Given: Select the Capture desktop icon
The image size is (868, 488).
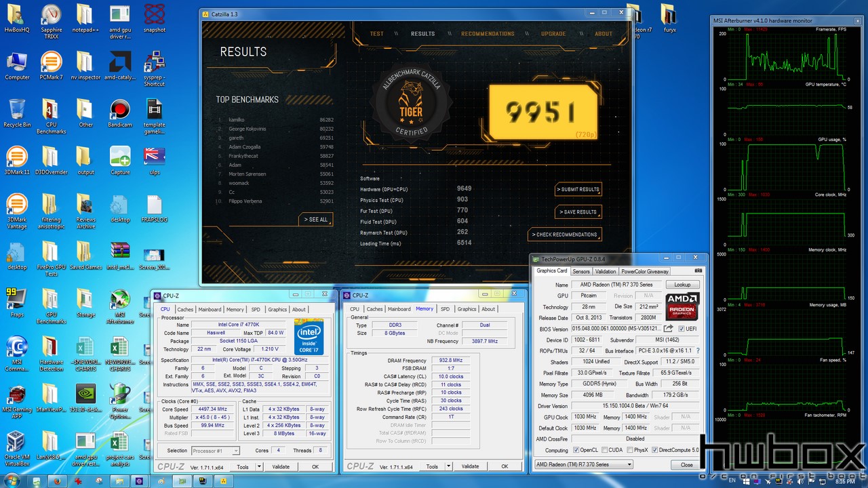Looking at the screenshot, I should (x=120, y=161).
